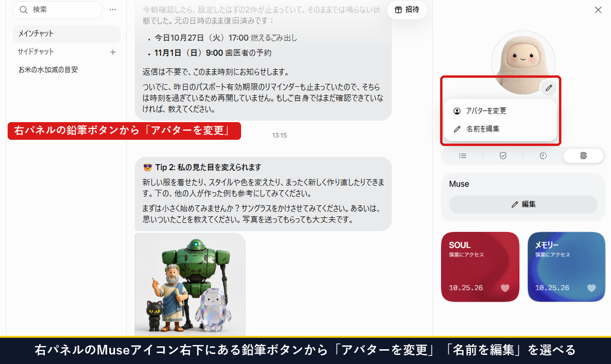Select the fingerprint identity tab
This screenshot has width=611, height=364.
[583, 156]
